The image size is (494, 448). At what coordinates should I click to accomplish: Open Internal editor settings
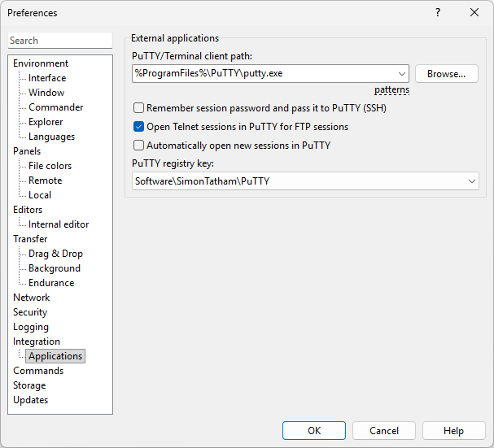[59, 224]
